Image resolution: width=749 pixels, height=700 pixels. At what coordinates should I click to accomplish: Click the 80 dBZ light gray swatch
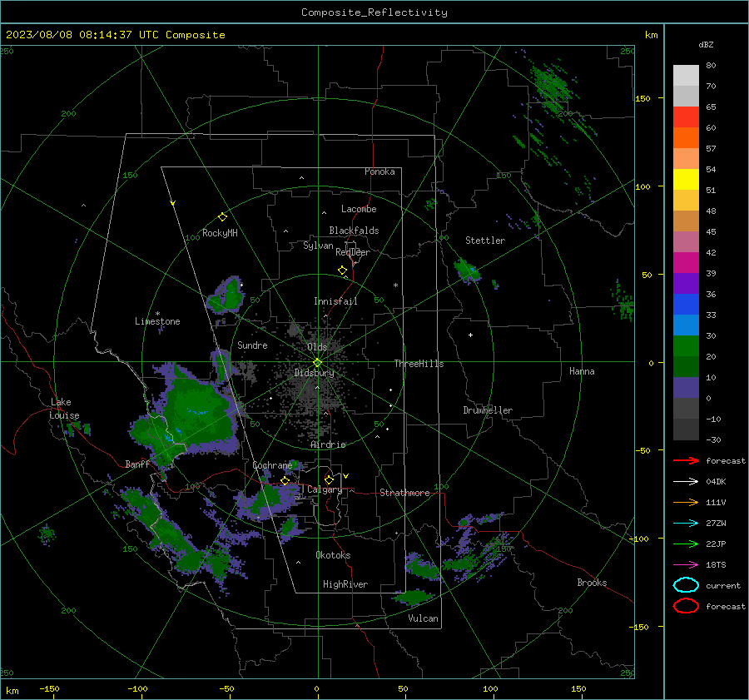tap(686, 75)
